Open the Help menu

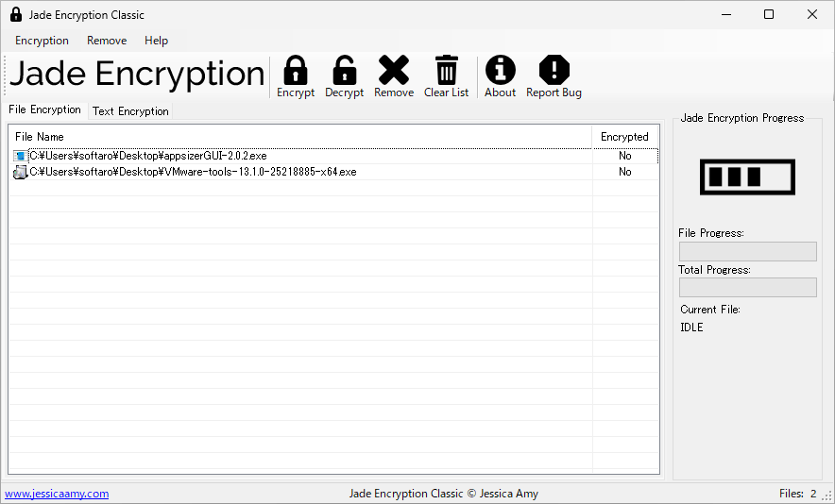pos(156,41)
